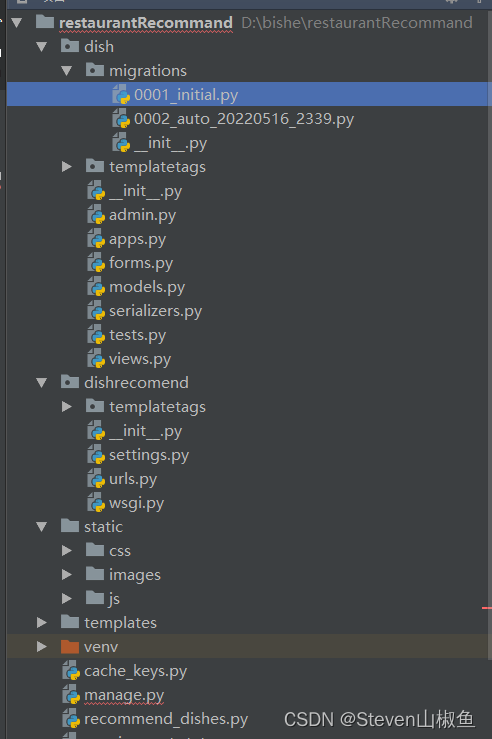This screenshot has width=492, height=739.
Task: Click Python icon of settings.py
Action: coord(96,454)
